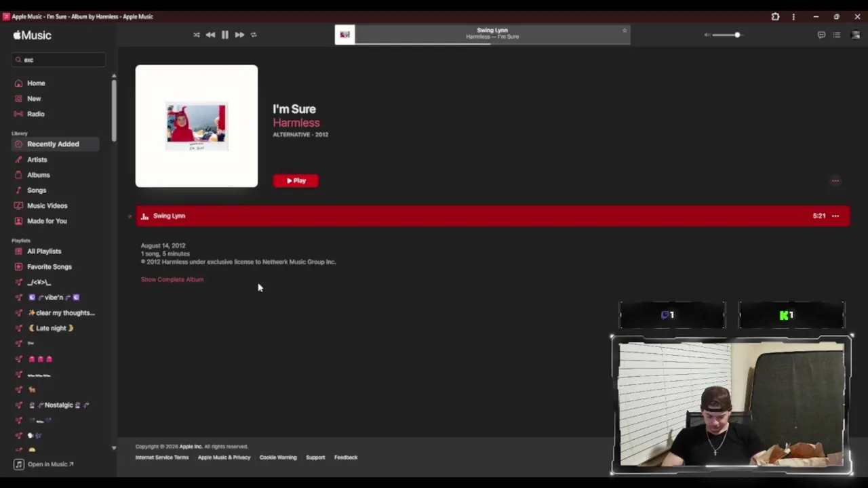Open the Favorite Songs playlist

click(x=50, y=267)
